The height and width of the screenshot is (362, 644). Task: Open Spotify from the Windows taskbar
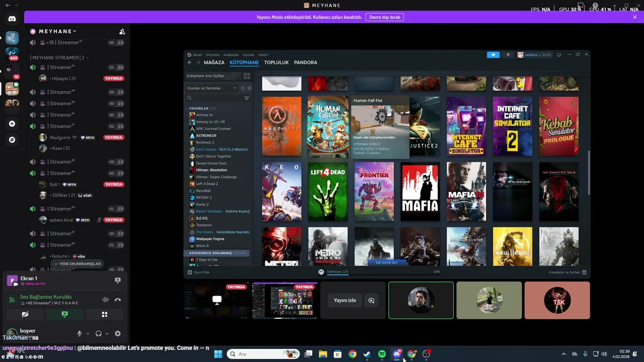pyautogui.click(x=382, y=354)
